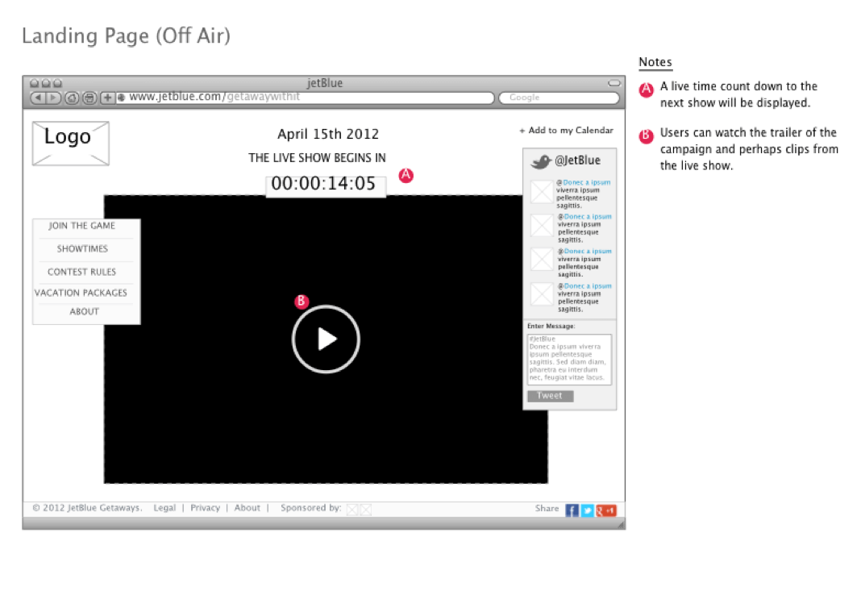Image resolution: width=861 pixels, height=616 pixels.
Task: Click the first tweet's avatar thumbnail
Action: 542,192
